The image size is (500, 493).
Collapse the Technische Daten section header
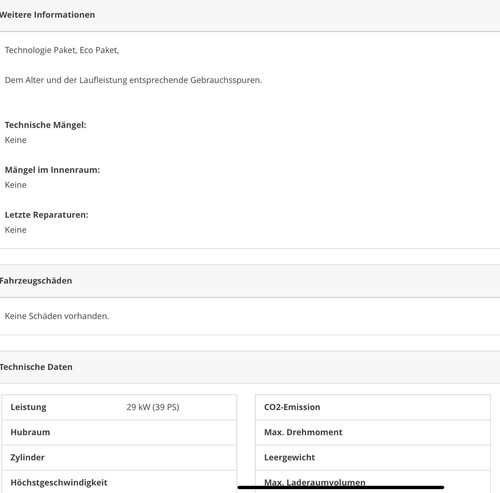tap(250, 367)
